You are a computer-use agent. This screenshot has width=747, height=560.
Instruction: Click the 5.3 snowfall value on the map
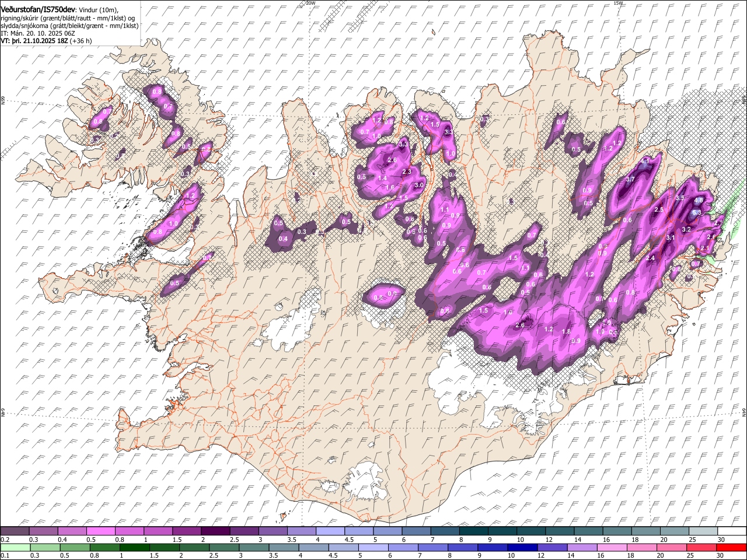coord(696,213)
